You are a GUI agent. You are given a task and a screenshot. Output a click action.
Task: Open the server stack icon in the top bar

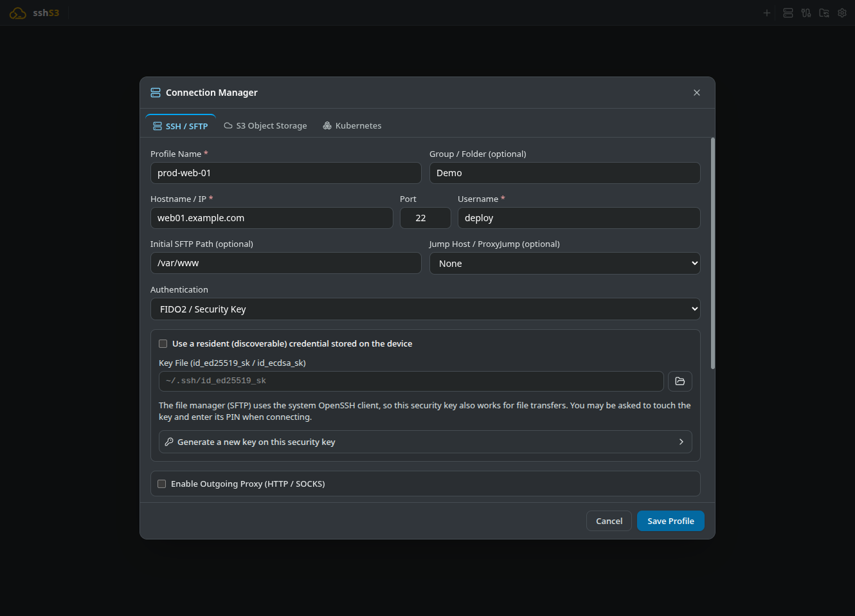click(788, 13)
